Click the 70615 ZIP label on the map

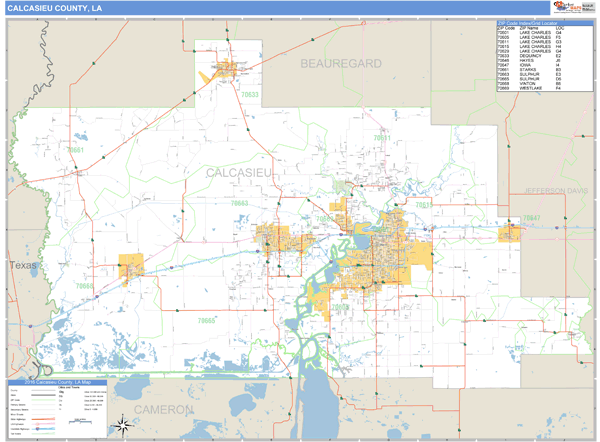[x=424, y=205]
